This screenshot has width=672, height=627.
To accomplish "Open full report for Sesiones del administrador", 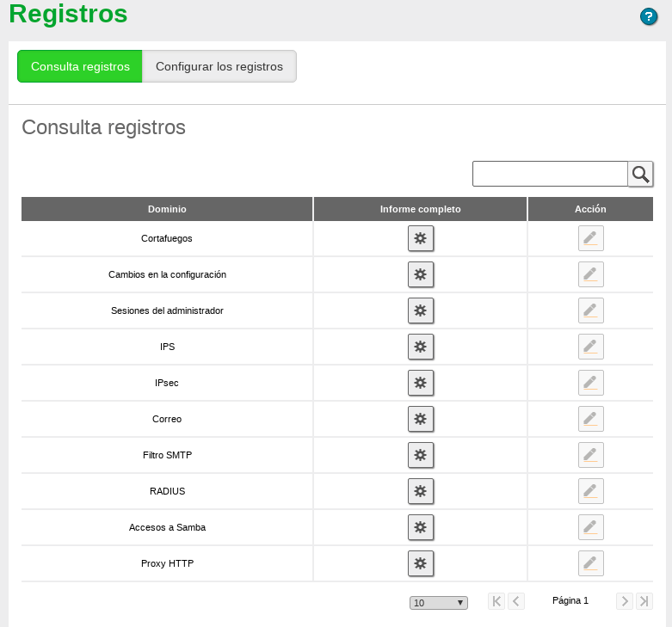I will point(421,310).
